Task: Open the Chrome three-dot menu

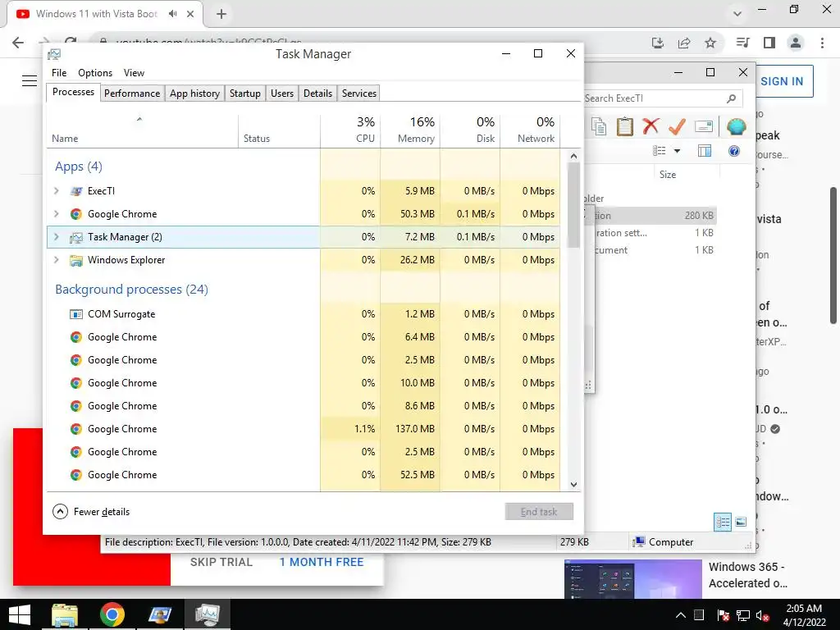Action: coord(822,43)
